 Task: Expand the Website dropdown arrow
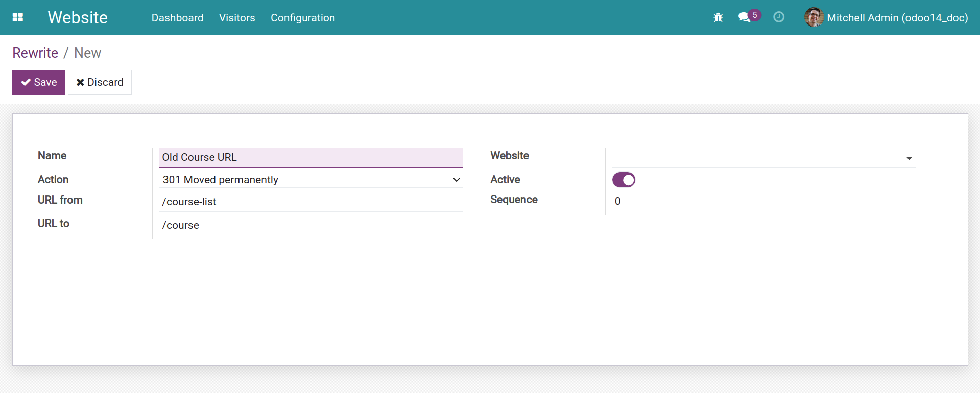pos(909,158)
